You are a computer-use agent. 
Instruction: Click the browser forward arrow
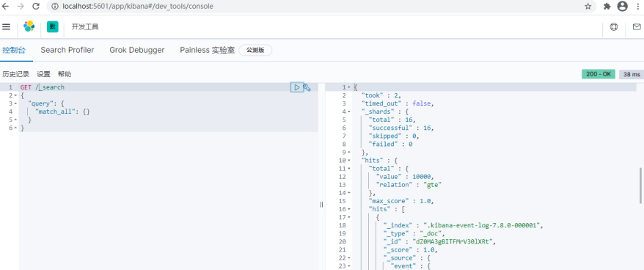pyautogui.click(x=21, y=6)
